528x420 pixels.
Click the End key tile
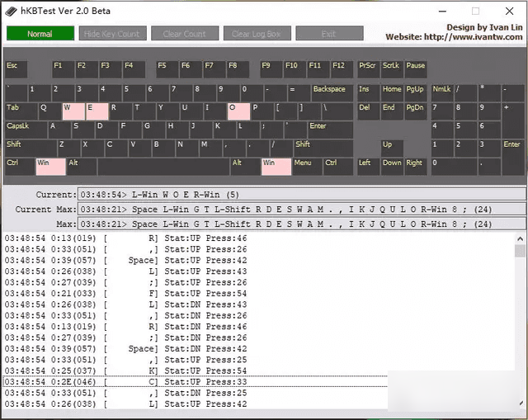click(392, 111)
